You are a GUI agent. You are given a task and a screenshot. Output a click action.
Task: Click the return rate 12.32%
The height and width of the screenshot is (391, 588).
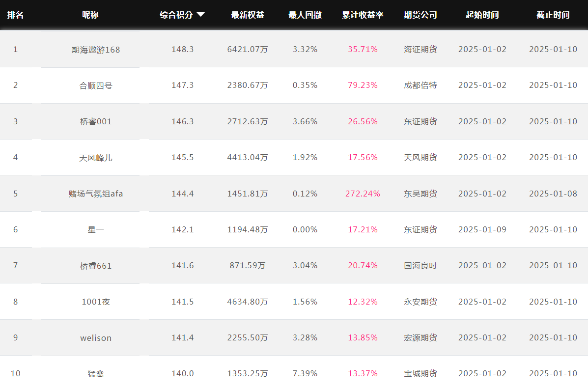pyautogui.click(x=363, y=302)
